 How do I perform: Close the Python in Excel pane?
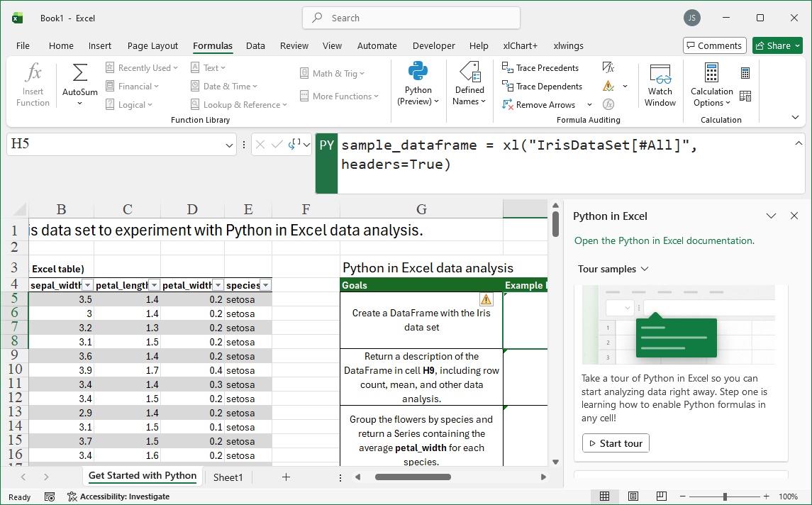[794, 216]
